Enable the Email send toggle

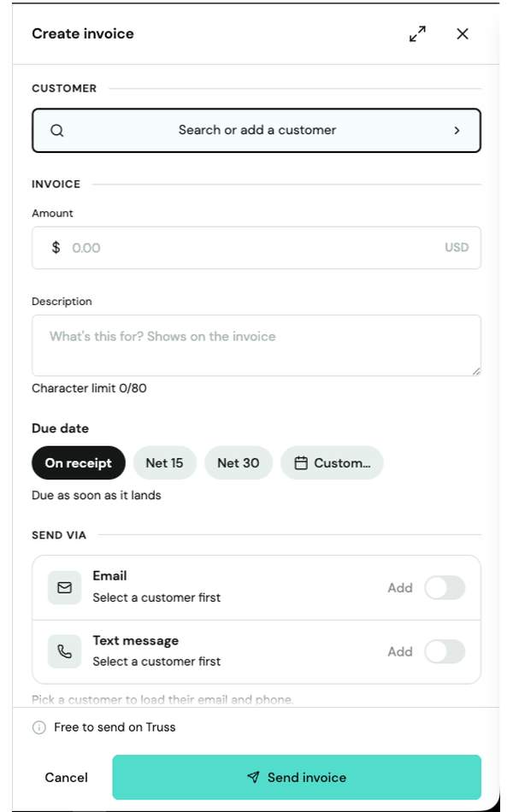[445, 588]
